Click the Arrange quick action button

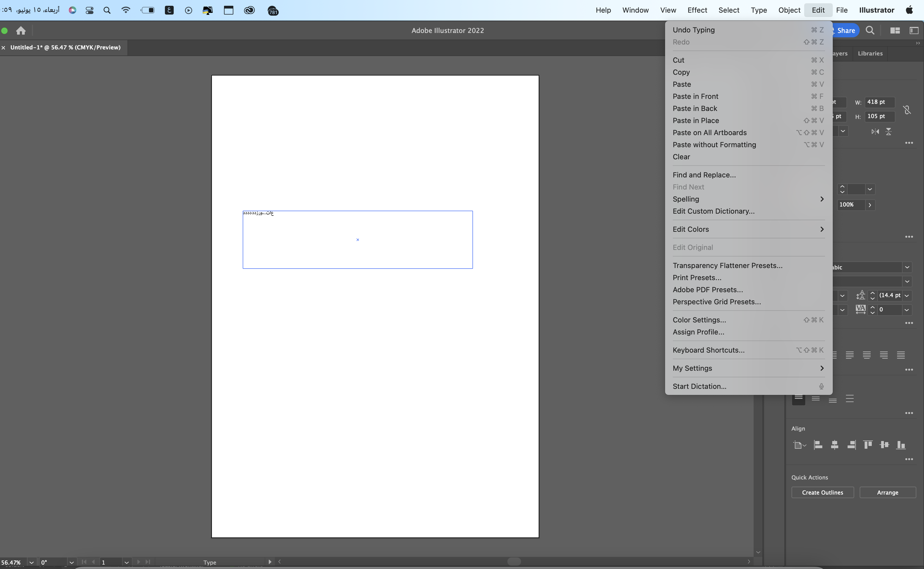(x=887, y=492)
